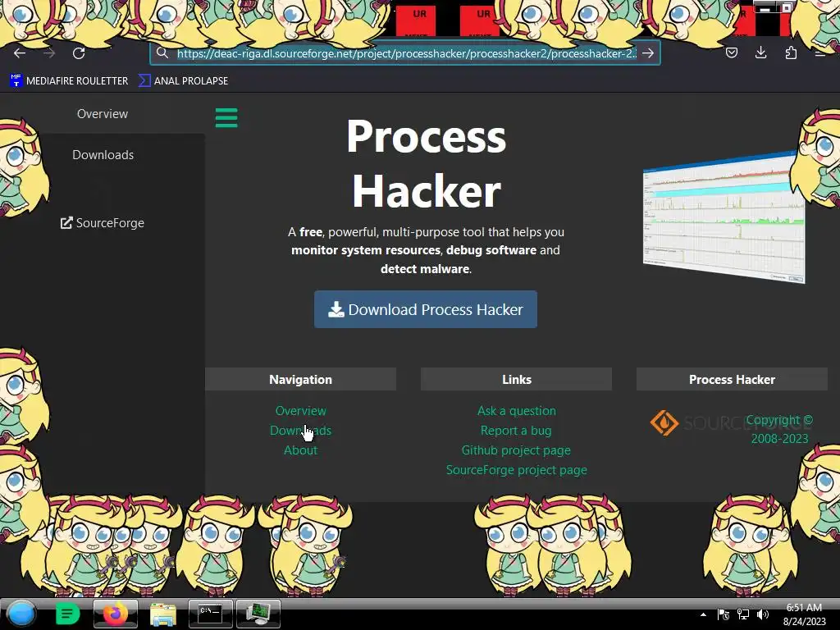
Task: Open Overview link under Navigation
Action: pyautogui.click(x=300, y=411)
